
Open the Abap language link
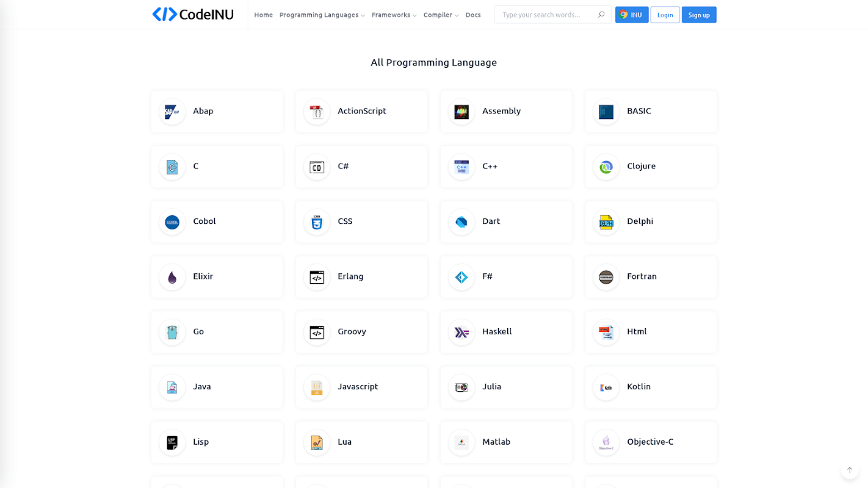[203, 111]
